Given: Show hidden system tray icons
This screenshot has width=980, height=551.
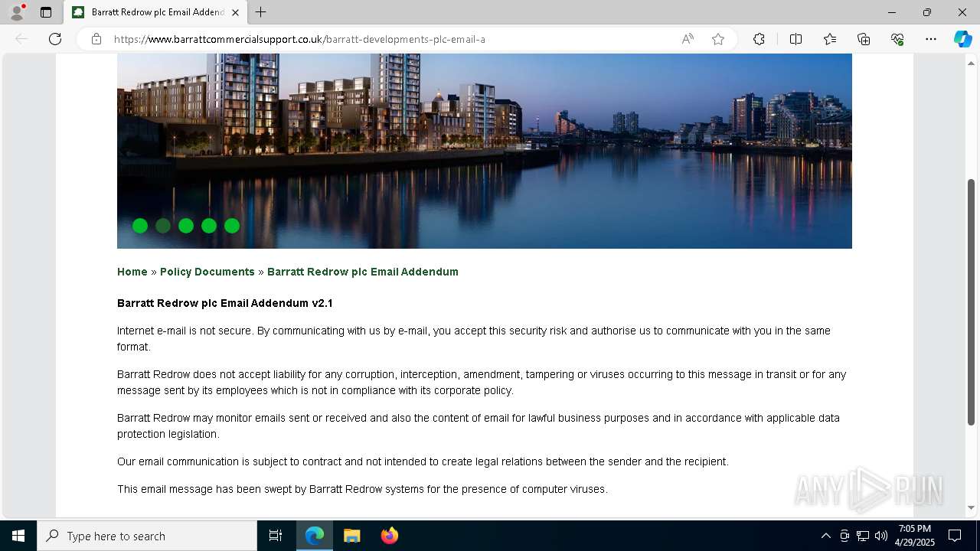Looking at the screenshot, I should pyautogui.click(x=825, y=536).
